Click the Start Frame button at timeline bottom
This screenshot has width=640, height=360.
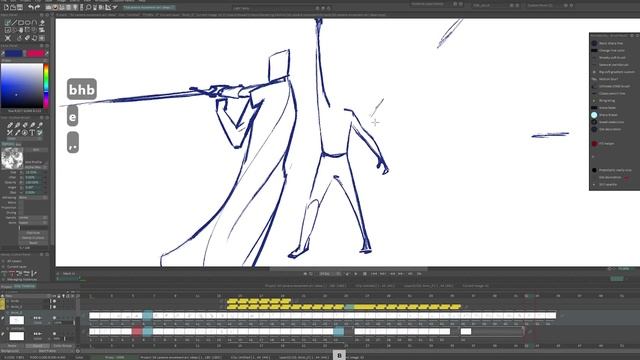(47, 351)
